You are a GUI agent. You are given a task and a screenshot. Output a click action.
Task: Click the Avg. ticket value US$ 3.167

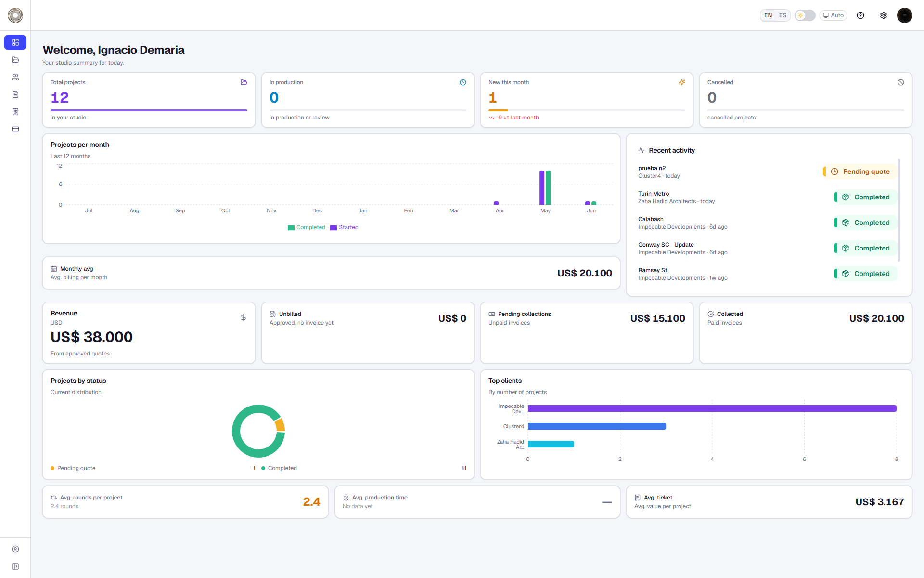click(879, 502)
